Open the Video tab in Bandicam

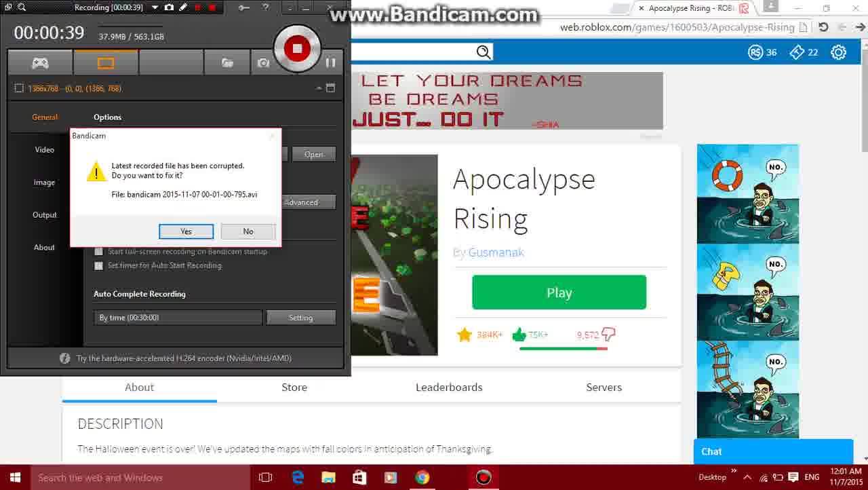click(45, 149)
